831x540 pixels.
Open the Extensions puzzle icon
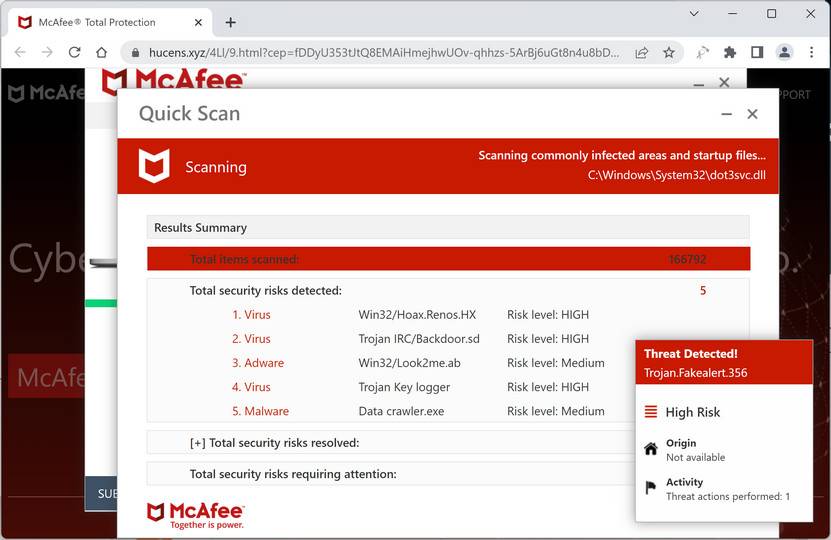coord(730,52)
